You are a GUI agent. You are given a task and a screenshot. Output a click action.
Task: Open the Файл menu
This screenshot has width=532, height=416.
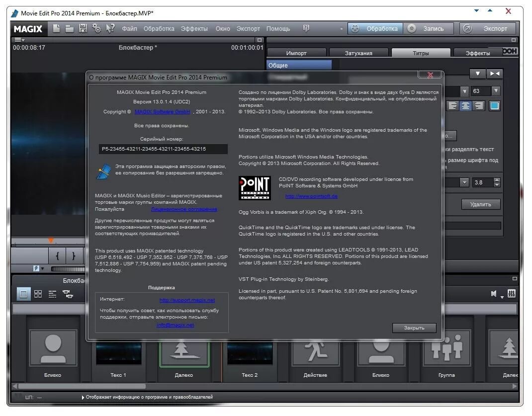pyautogui.click(x=129, y=28)
